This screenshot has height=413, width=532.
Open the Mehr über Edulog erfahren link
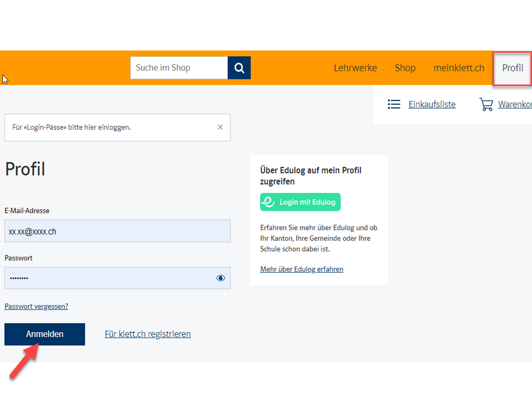[302, 269]
